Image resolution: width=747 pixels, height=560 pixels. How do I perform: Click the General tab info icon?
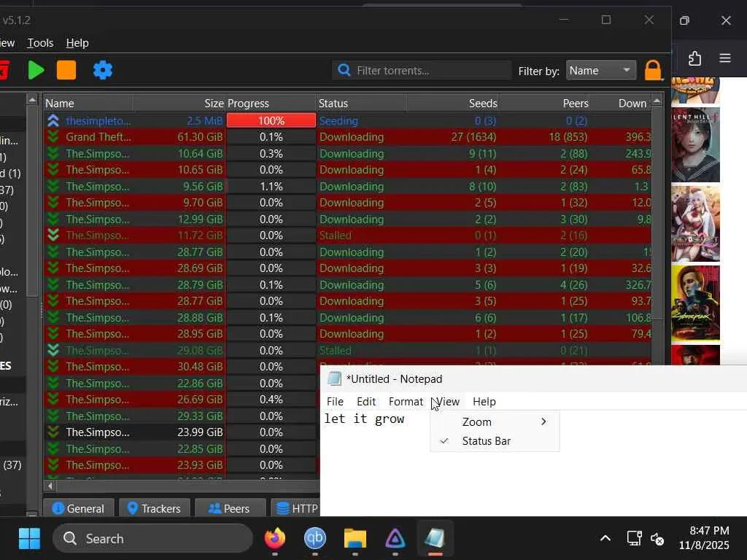coord(58,508)
